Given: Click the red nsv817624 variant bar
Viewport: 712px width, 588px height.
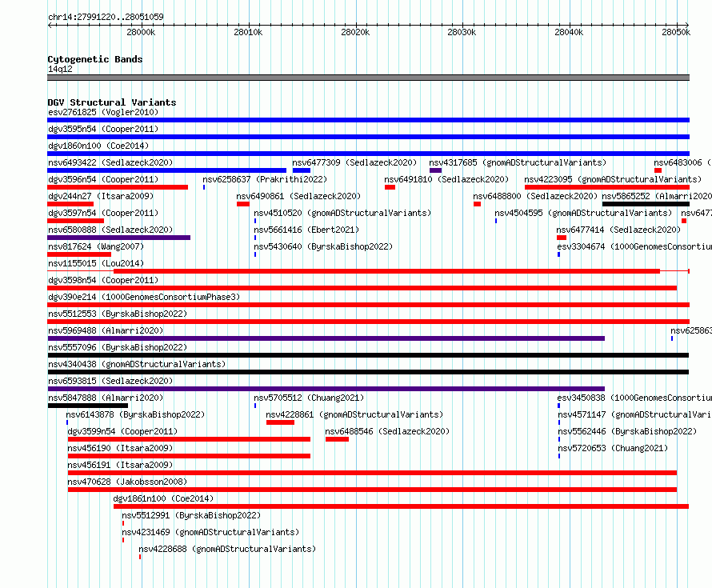Looking at the screenshot, I should 79,254.
